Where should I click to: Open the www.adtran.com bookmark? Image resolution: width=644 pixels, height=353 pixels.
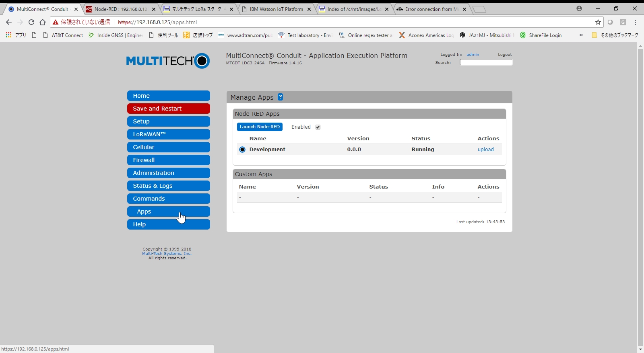pos(245,35)
